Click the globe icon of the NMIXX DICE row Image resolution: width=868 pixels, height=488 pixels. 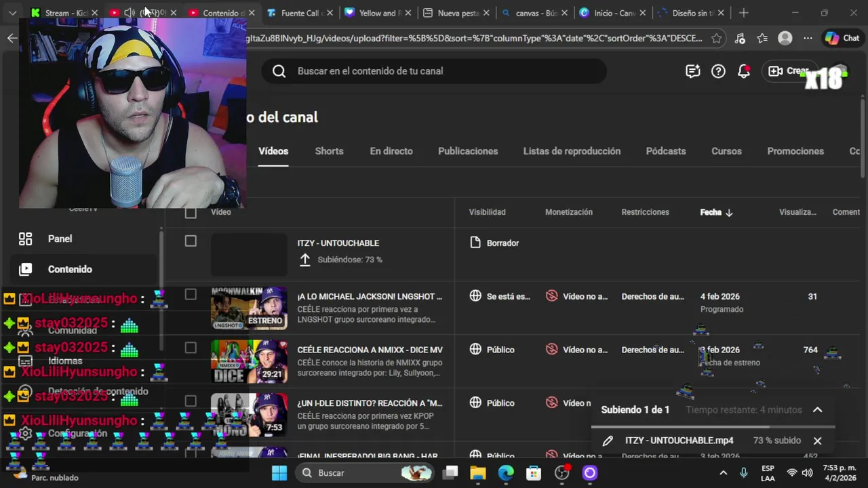(x=475, y=350)
